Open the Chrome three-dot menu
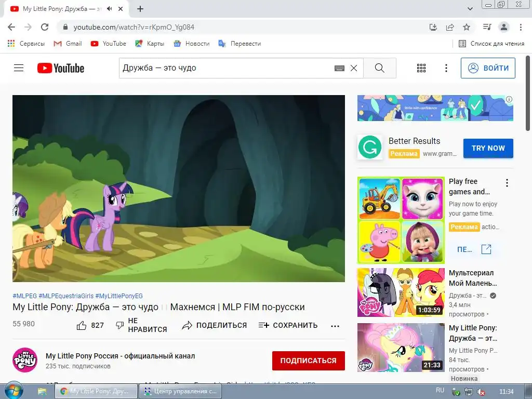The image size is (532, 399). (521, 27)
